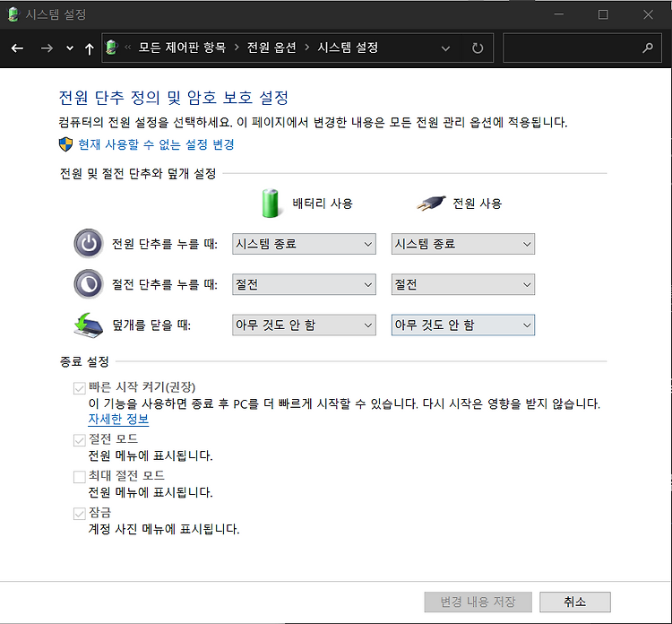The height and width of the screenshot is (624, 672).
Task: Toggle 절전 모드 checkbox
Action: click(79, 440)
